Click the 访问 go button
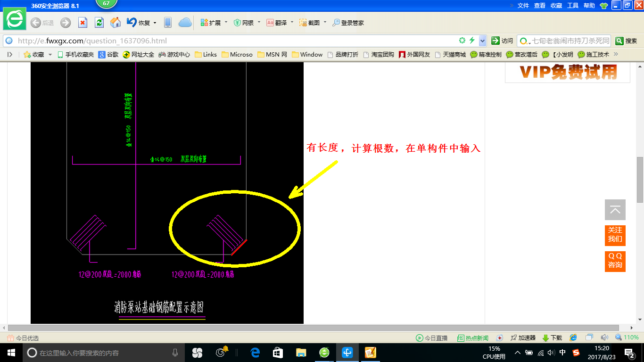Image resolution: width=644 pixels, height=362 pixels. point(503,41)
